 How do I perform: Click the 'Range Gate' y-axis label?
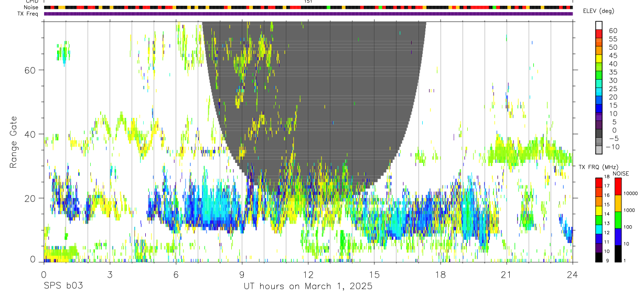14,142
